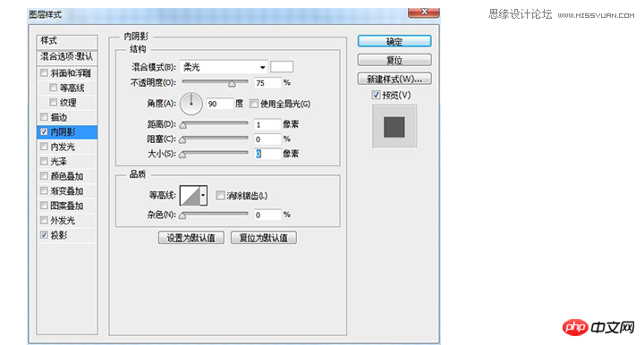This screenshot has width=644, height=345.
Task: Enable the 光泽 checkbox
Action: (44, 161)
